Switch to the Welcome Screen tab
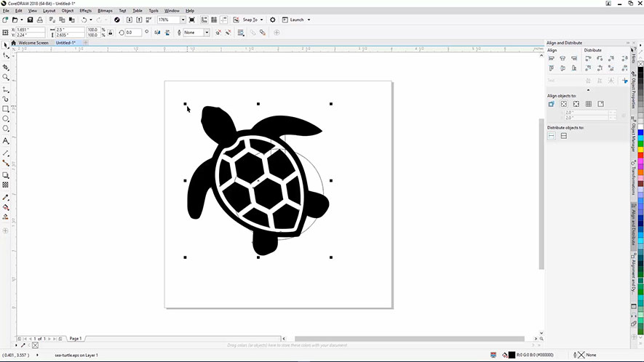The image size is (644, 362). tap(33, 43)
